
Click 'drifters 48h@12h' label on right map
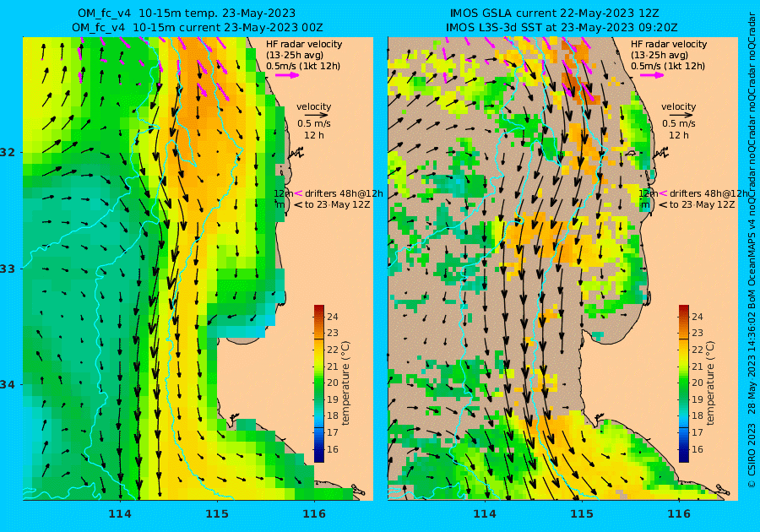pos(708,193)
